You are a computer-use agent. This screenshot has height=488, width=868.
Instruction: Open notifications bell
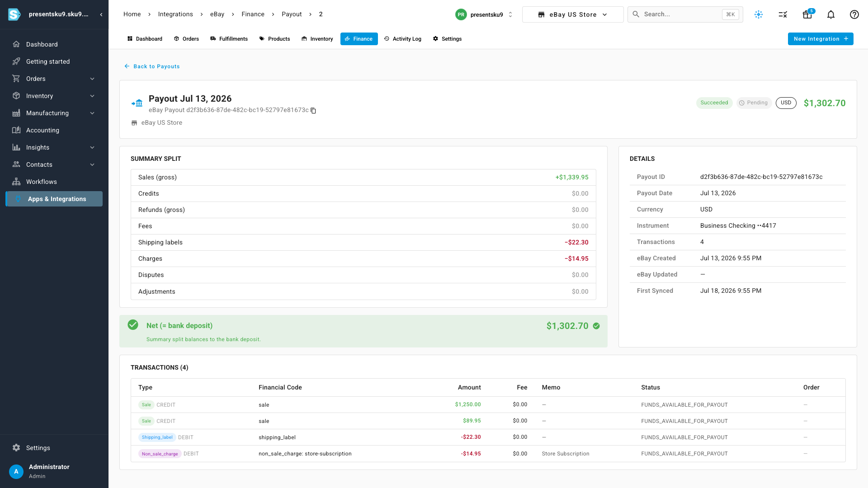coord(831,14)
